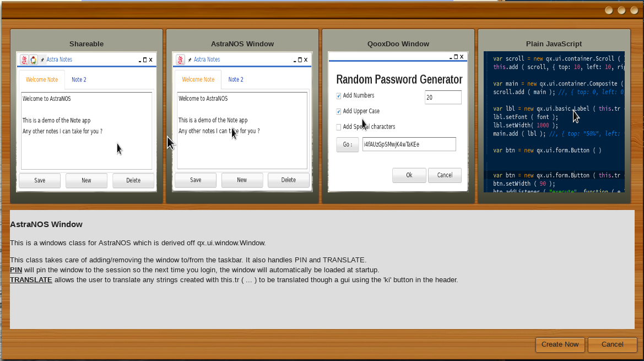The height and width of the screenshot is (361, 644).
Task: Click the Save button in the AstraNOS Window preview
Action: 196,180
